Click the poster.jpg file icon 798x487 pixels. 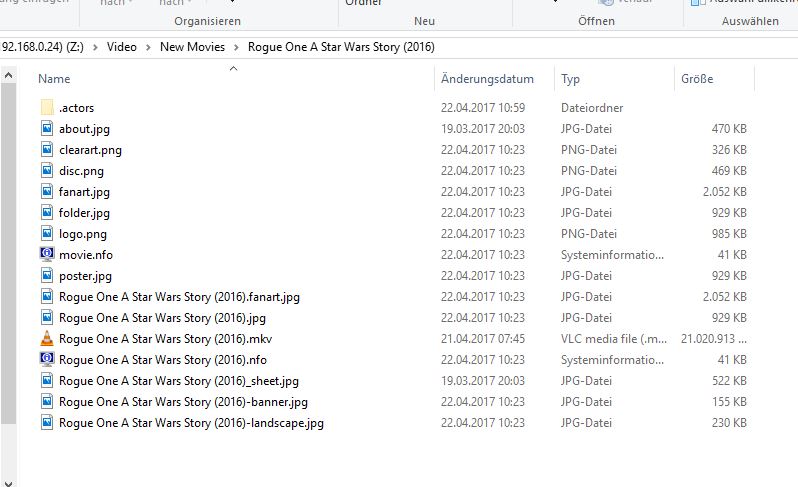coord(47,276)
